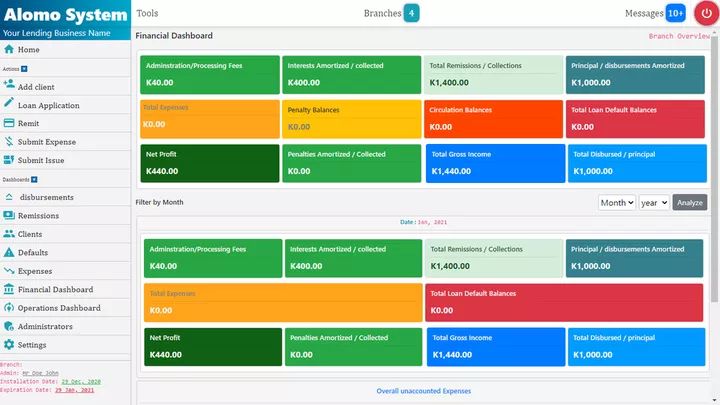This screenshot has width=720, height=405.
Task: Click the top Total Gross Income card
Action: [495, 163]
